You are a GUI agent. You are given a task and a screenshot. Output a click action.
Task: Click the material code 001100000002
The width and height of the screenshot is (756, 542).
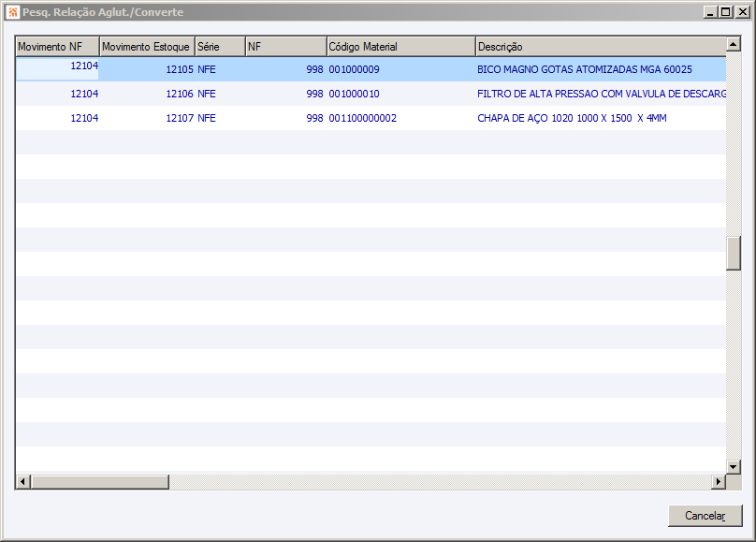pos(363,118)
